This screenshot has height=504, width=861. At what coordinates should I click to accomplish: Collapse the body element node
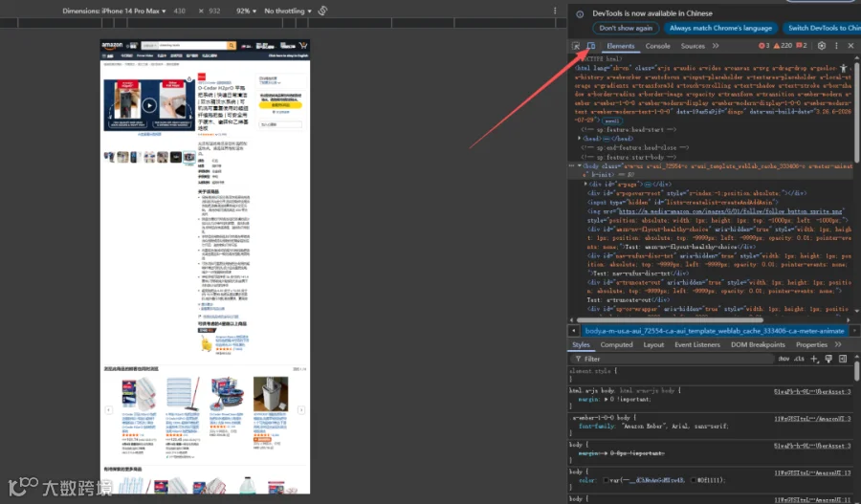(580, 165)
